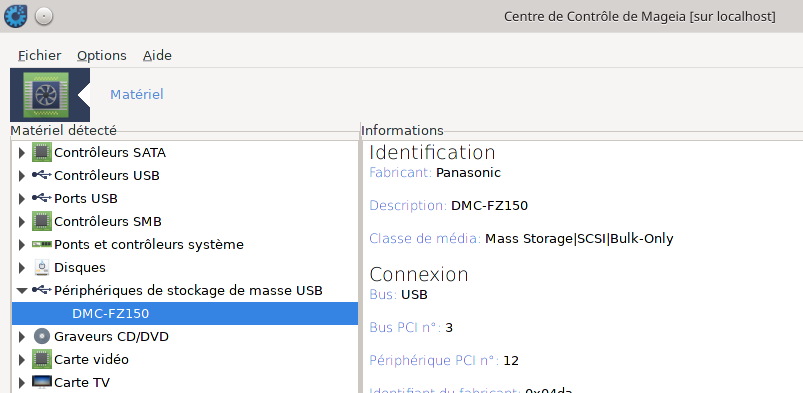Screen dimensions: 803x393
Task: Select the Ports USB label
Action: tap(86, 198)
